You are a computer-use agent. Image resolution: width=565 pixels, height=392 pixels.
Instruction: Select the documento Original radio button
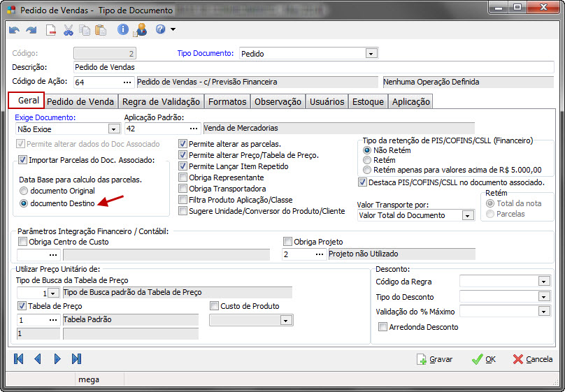point(24,191)
